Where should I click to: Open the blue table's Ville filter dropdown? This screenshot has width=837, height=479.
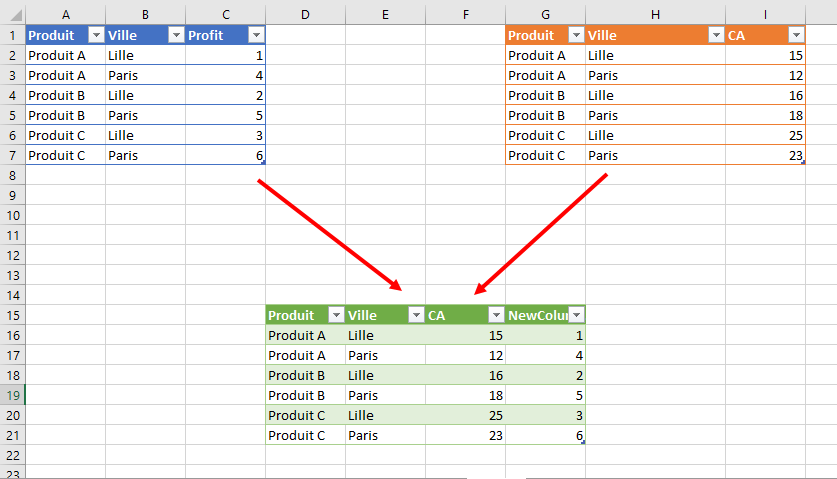175,35
